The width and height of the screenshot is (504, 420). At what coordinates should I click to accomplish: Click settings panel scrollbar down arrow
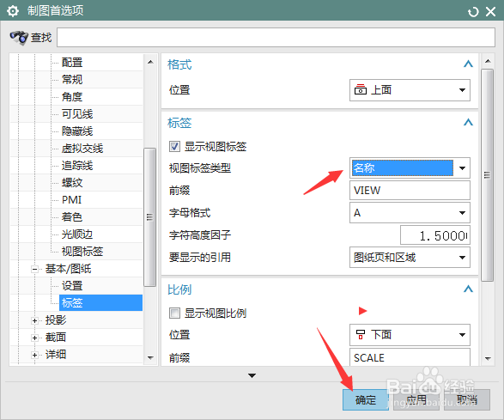[x=488, y=358]
